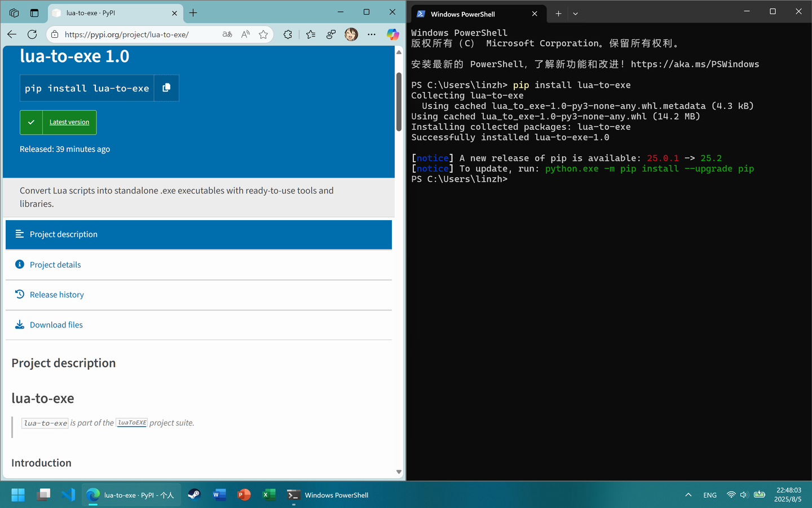
Task: Open the Project details section
Action: click(198, 265)
